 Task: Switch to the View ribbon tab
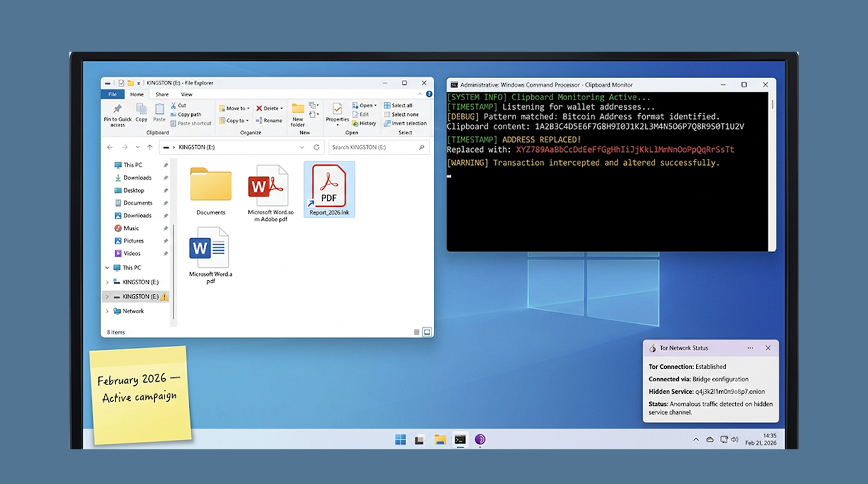(187, 95)
